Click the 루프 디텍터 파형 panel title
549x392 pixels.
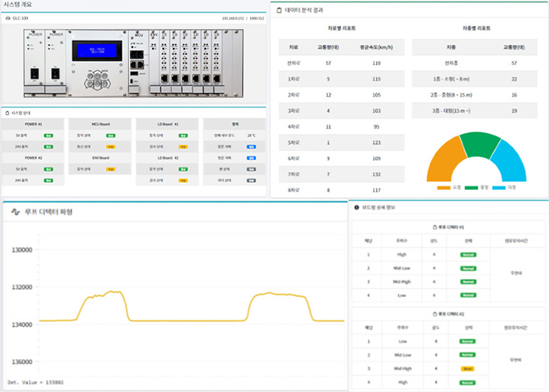pos(49,212)
